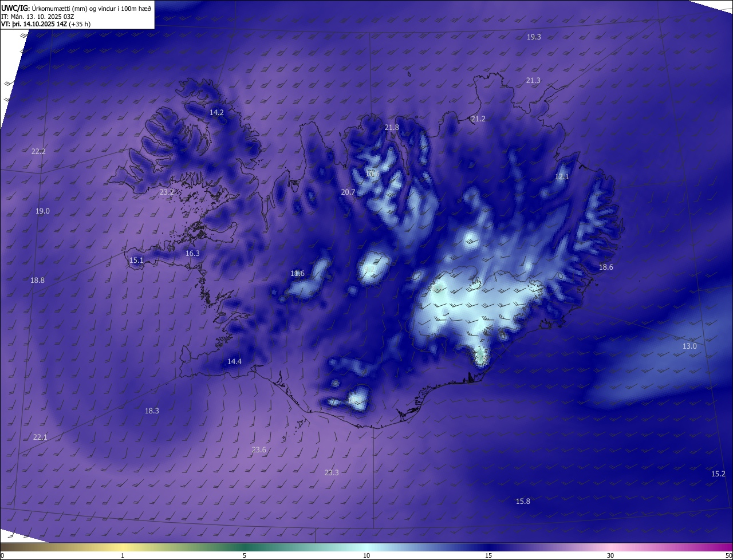Click the 30 tick on the color scale
733x560 pixels.
tap(610, 555)
